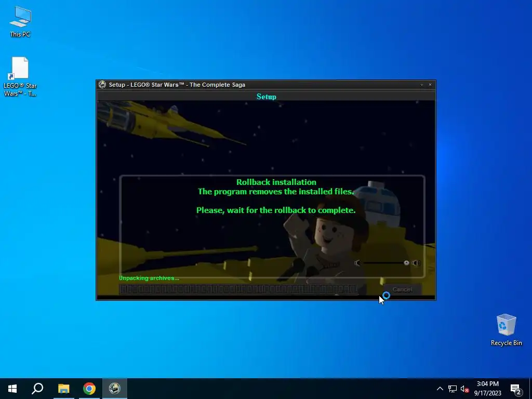Screen dimensions: 532x399
Task: Click the network tray icon
Action: click(453, 389)
